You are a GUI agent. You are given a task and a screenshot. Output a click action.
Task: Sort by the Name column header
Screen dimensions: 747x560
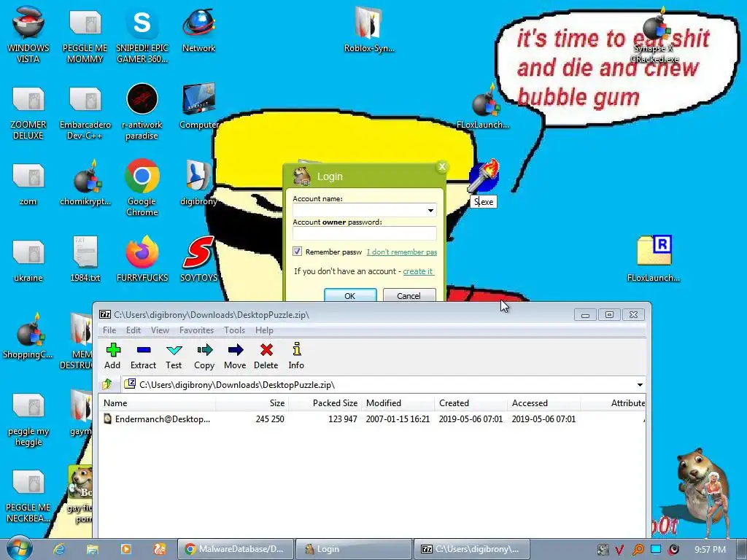click(x=158, y=402)
